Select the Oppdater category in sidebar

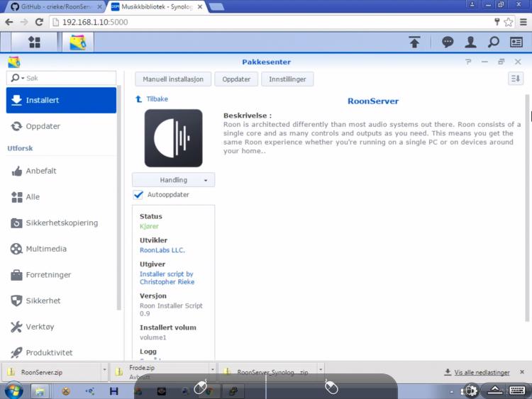61,126
